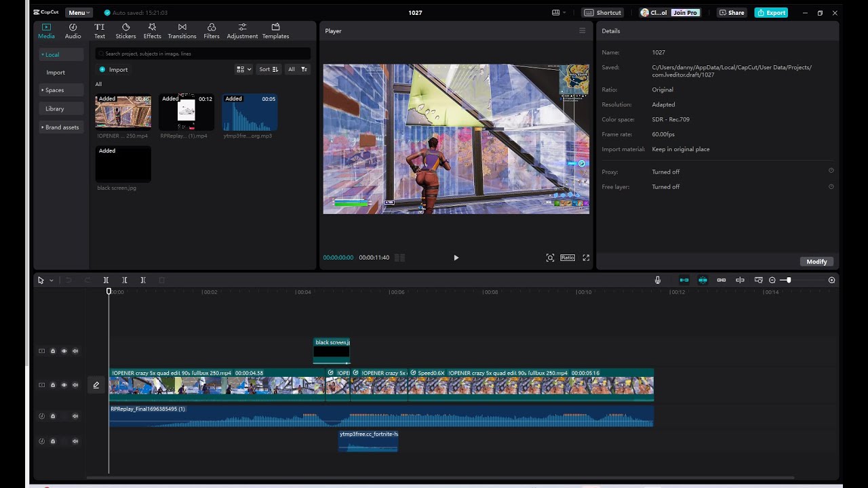Image resolution: width=868 pixels, height=488 pixels.
Task: Select the black screen.jpg media thumbnail
Action: [x=123, y=164]
